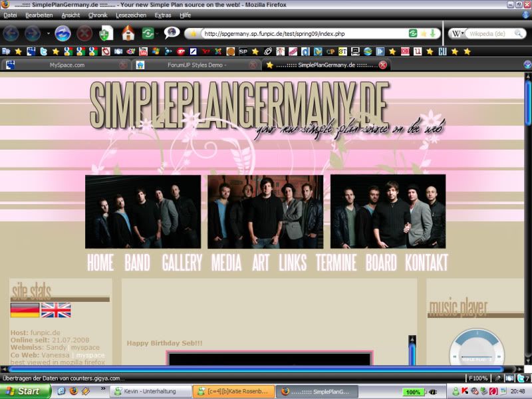Switch to the MySpace.com tab
The image size is (532, 399).
point(66,65)
